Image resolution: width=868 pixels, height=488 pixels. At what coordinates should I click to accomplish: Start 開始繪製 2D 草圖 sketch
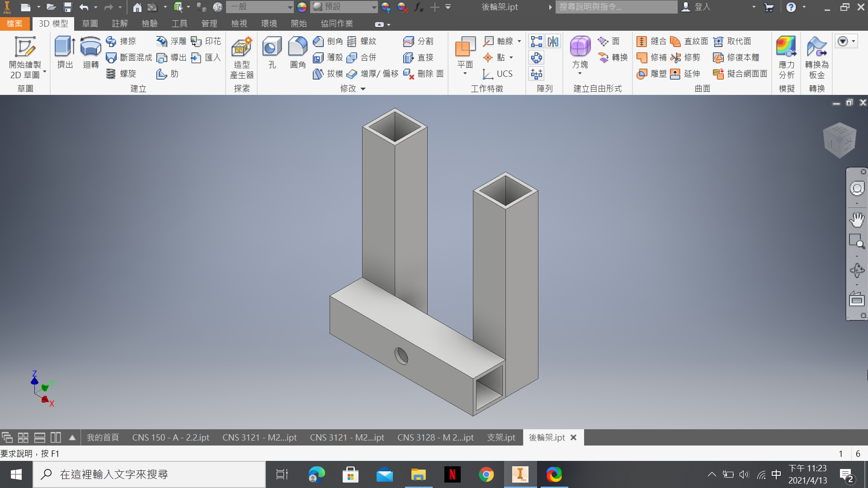(25, 57)
